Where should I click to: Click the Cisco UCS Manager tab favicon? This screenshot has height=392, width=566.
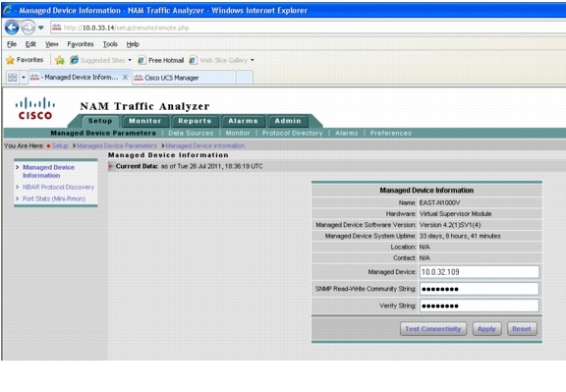[139, 78]
